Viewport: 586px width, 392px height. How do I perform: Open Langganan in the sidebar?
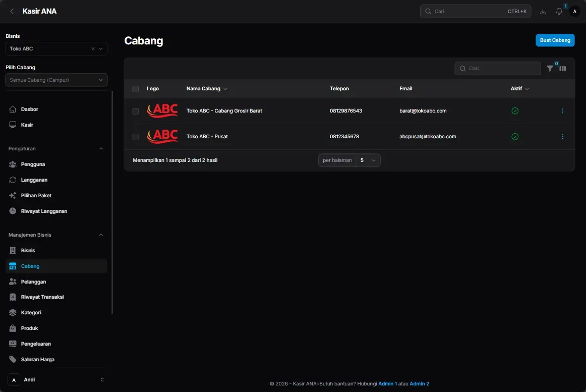(x=56, y=180)
